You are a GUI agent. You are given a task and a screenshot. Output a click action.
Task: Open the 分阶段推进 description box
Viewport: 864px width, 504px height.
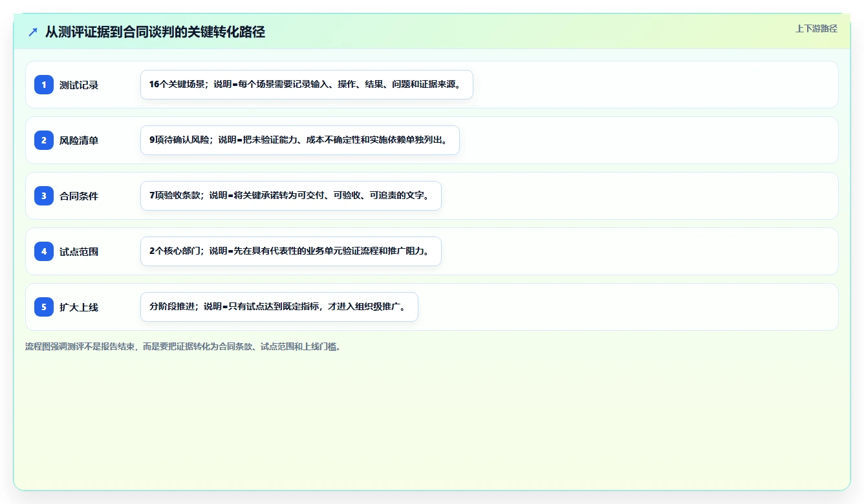pyautogui.click(x=279, y=307)
